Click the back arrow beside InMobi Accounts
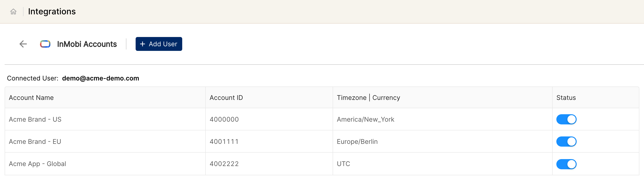Image resolution: width=644 pixels, height=185 pixels. (23, 44)
